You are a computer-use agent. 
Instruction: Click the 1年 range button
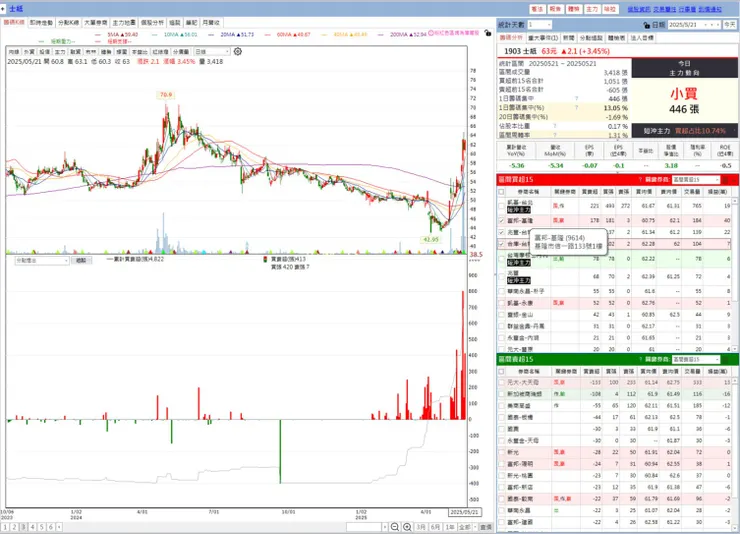click(450, 527)
